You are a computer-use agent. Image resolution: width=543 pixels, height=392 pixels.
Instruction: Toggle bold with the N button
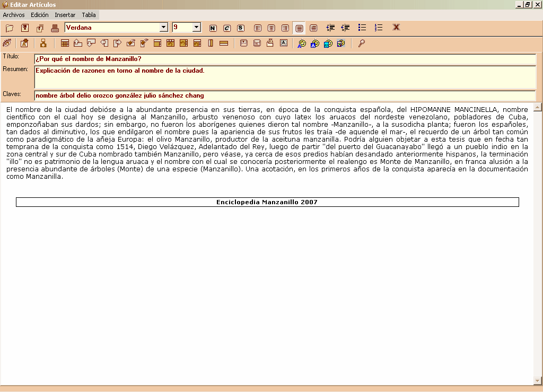[213, 28]
